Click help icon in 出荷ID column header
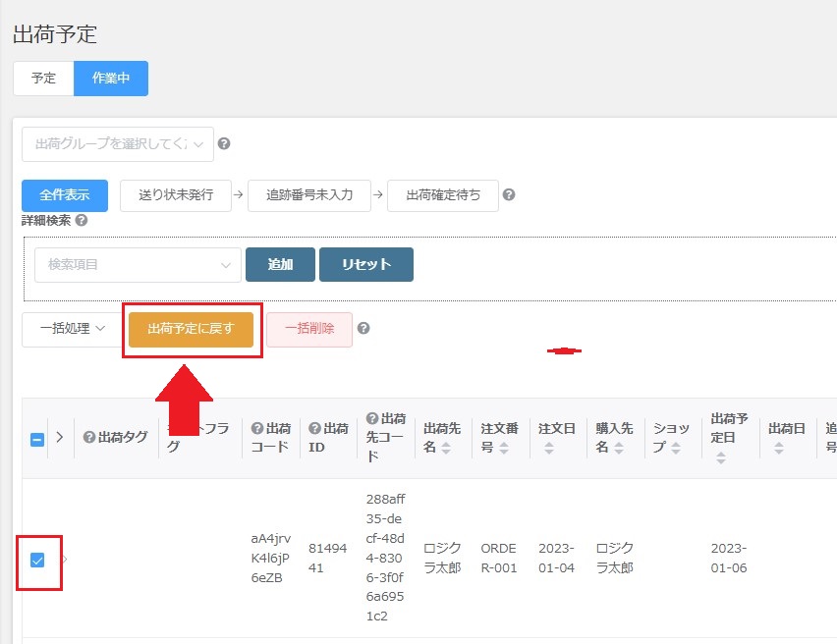This screenshot has width=837, height=644. tap(314, 428)
